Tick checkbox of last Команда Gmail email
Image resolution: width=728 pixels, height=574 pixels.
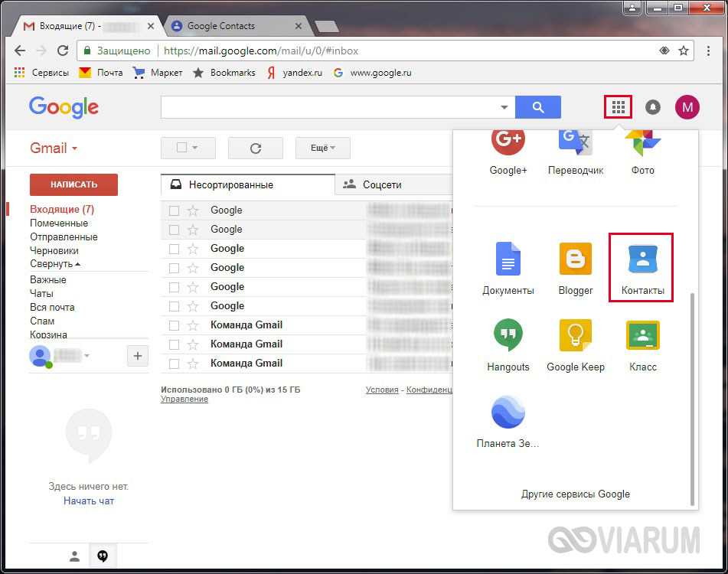pyautogui.click(x=175, y=364)
